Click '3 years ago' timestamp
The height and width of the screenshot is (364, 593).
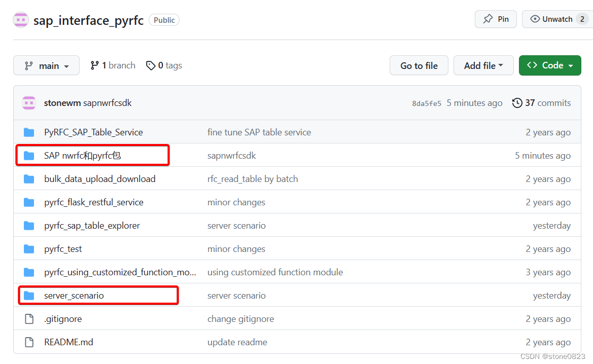pyautogui.click(x=548, y=272)
